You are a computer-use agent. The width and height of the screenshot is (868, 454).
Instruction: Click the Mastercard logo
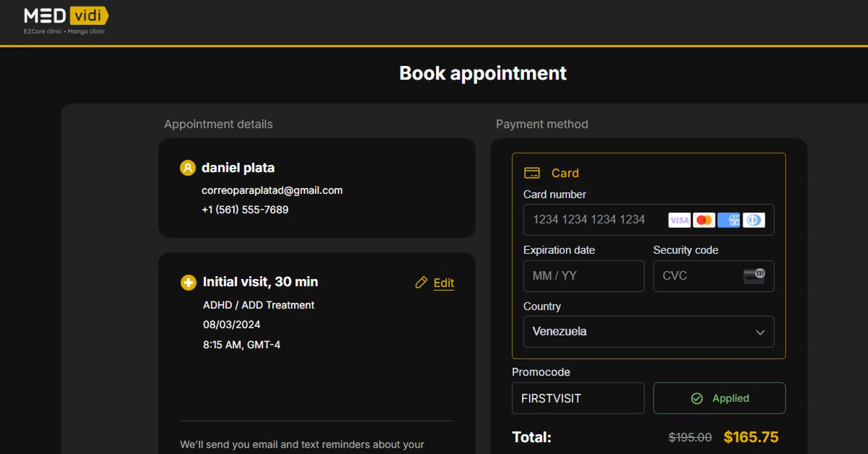704,220
